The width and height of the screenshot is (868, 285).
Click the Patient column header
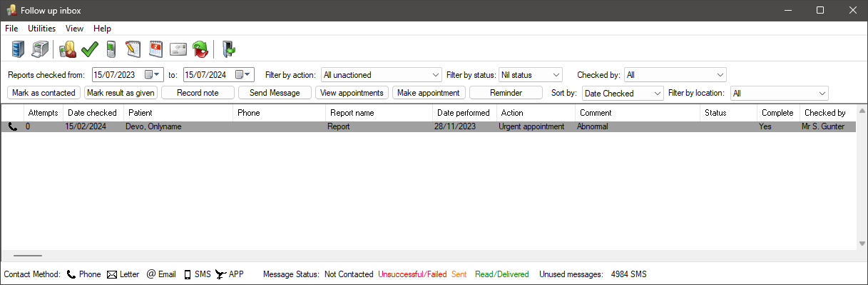click(x=178, y=113)
